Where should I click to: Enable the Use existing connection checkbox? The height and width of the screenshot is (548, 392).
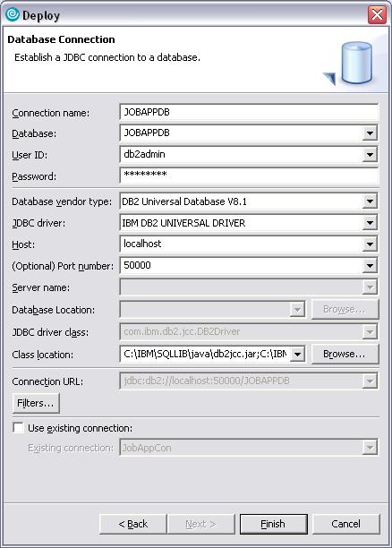pyautogui.click(x=18, y=427)
